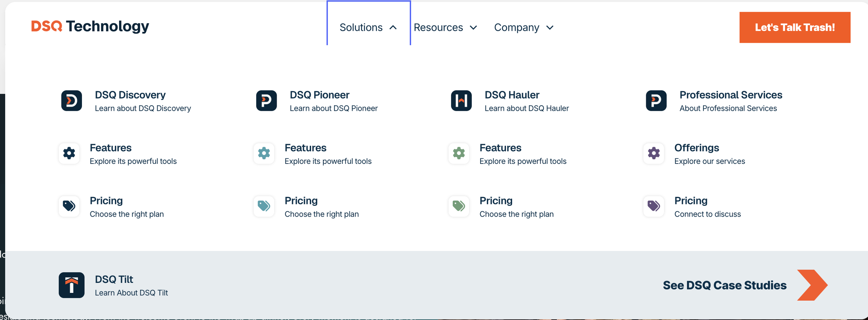
Task: Open the DSQ Tilt title link
Action: (x=114, y=279)
